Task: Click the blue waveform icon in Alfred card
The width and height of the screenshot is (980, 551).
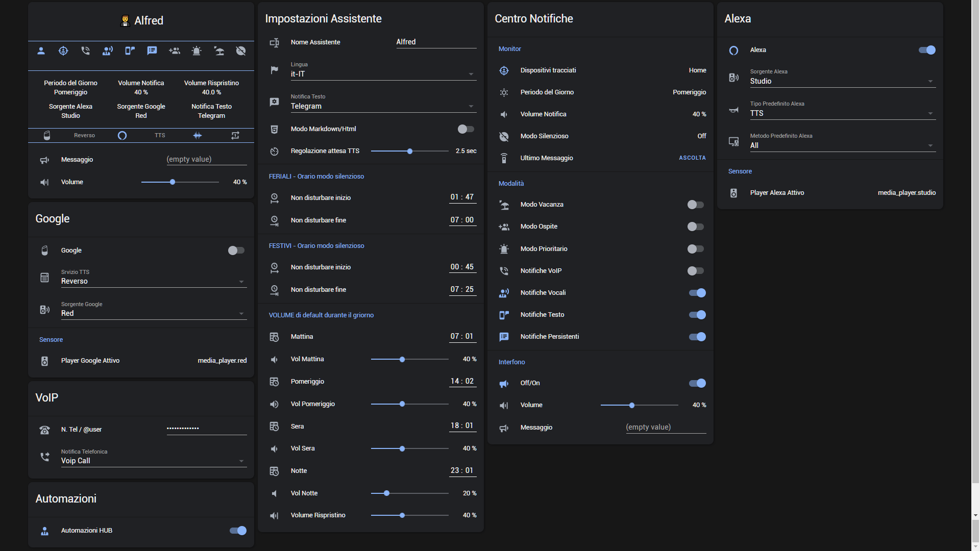Action: (198, 135)
